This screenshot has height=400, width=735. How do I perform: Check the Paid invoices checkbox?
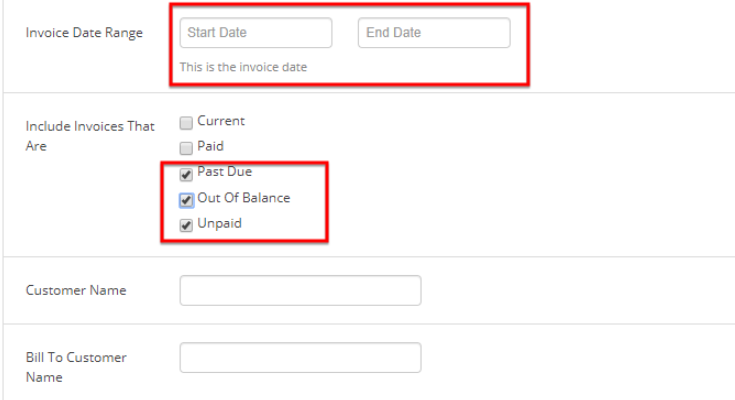[186, 147]
